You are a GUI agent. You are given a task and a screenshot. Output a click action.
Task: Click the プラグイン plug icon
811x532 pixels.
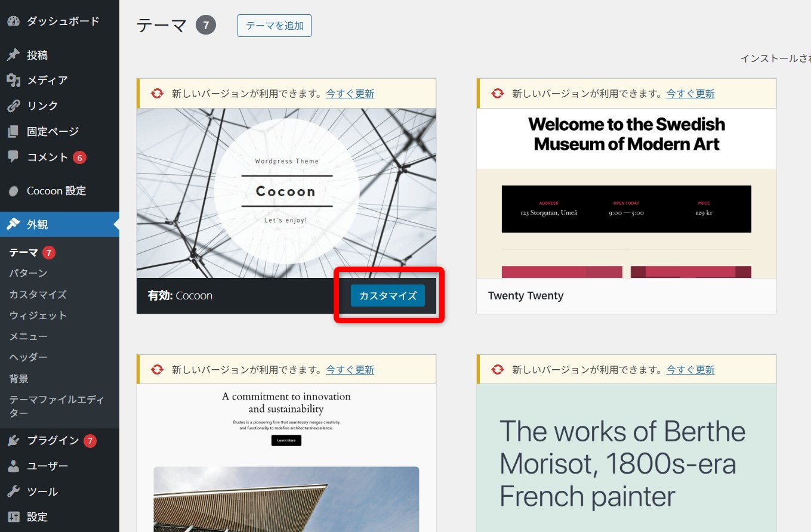pos(14,441)
